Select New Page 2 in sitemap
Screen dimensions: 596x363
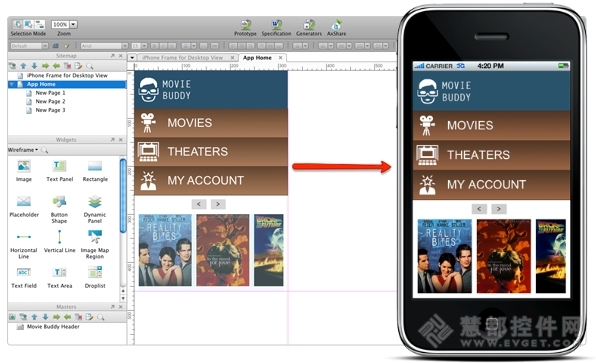[50, 101]
